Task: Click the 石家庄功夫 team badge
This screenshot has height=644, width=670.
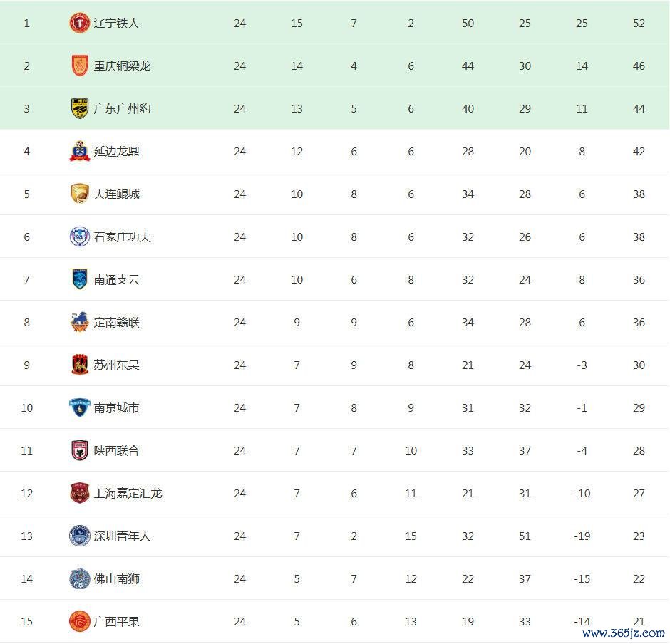Action: click(x=79, y=237)
